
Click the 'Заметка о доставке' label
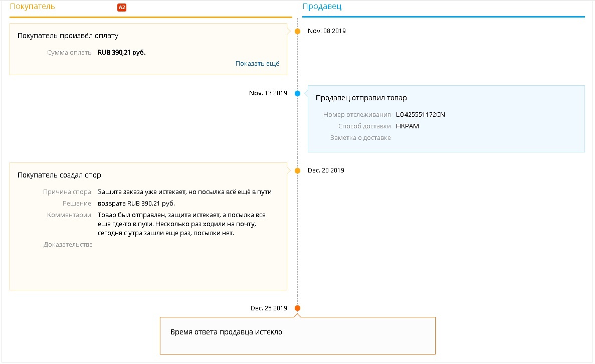(x=360, y=138)
